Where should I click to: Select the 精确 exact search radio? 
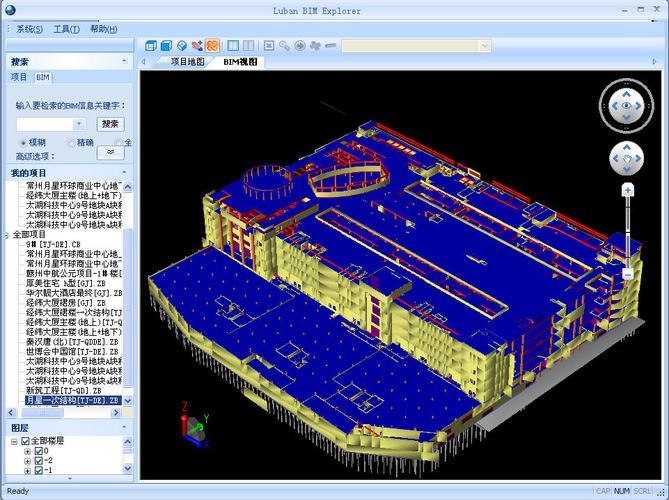tap(71, 143)
